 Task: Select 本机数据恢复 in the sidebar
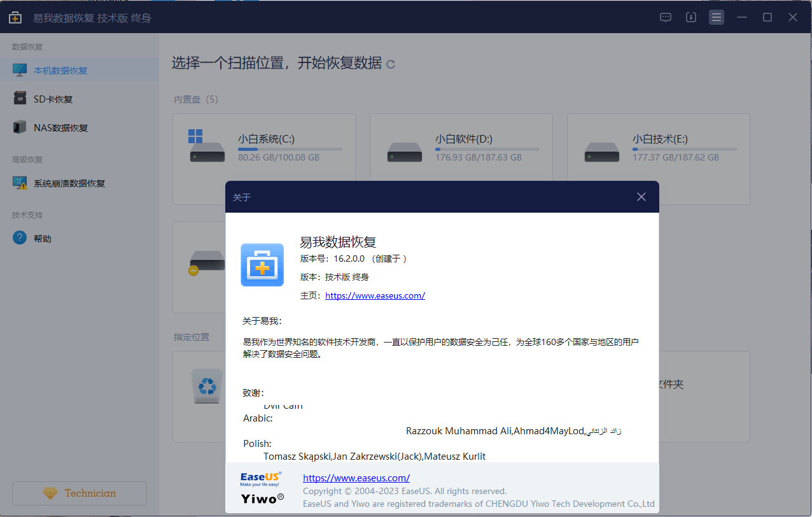pos(80,70)
